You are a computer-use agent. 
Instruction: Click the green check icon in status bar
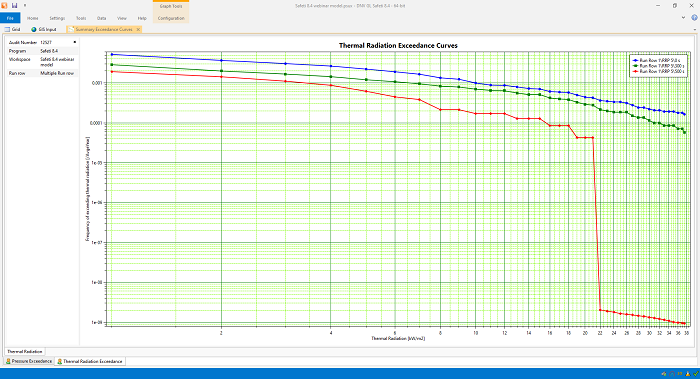click(696, 374)
